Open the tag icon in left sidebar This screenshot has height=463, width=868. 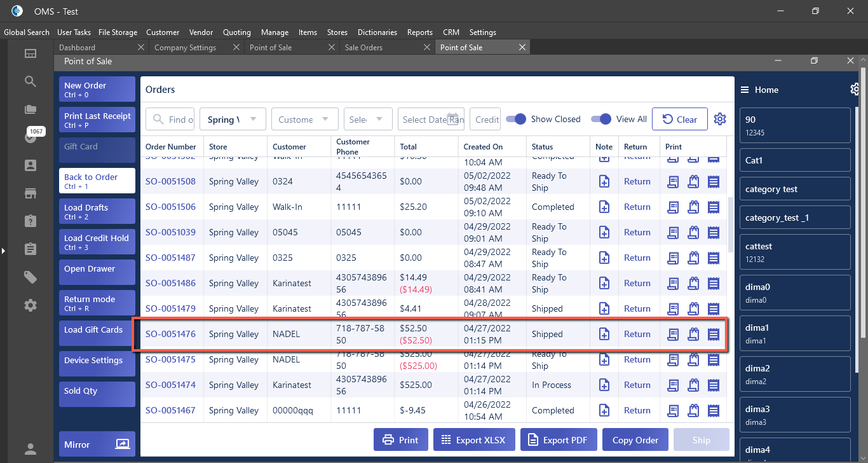31,277
